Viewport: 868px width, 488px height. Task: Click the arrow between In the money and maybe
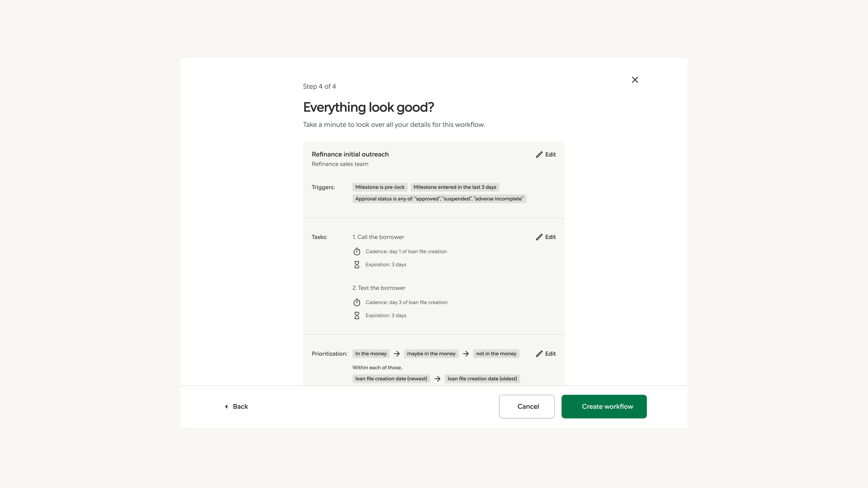[x=397, y=354]
